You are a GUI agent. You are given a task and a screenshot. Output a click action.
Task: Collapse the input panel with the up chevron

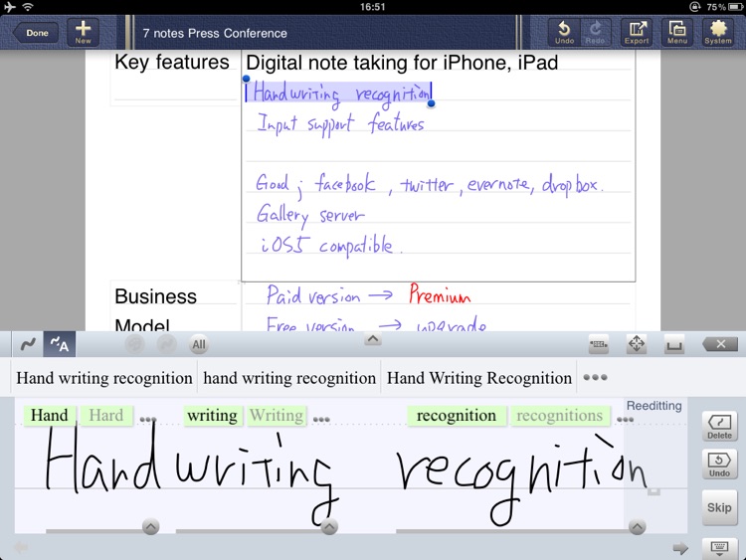pos(373,339)
